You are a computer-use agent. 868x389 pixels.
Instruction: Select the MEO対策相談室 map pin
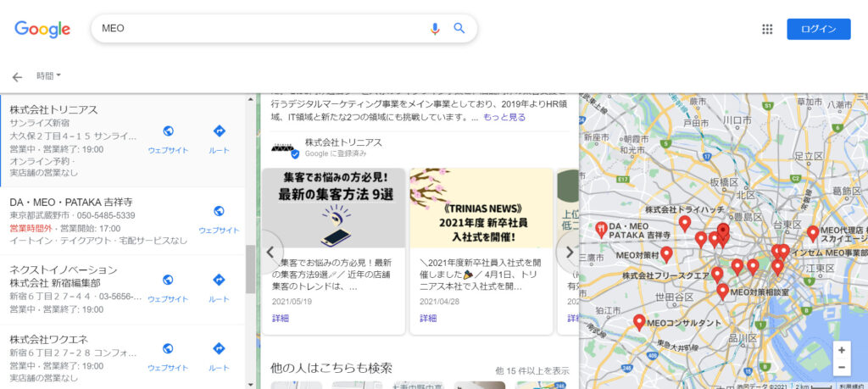click(x=722, y=292)
